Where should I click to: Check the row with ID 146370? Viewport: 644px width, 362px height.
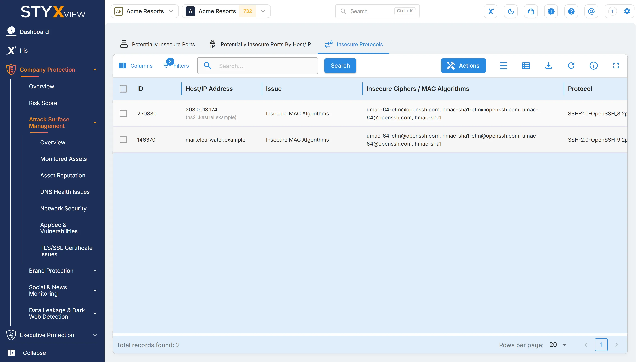coord(123,140)
